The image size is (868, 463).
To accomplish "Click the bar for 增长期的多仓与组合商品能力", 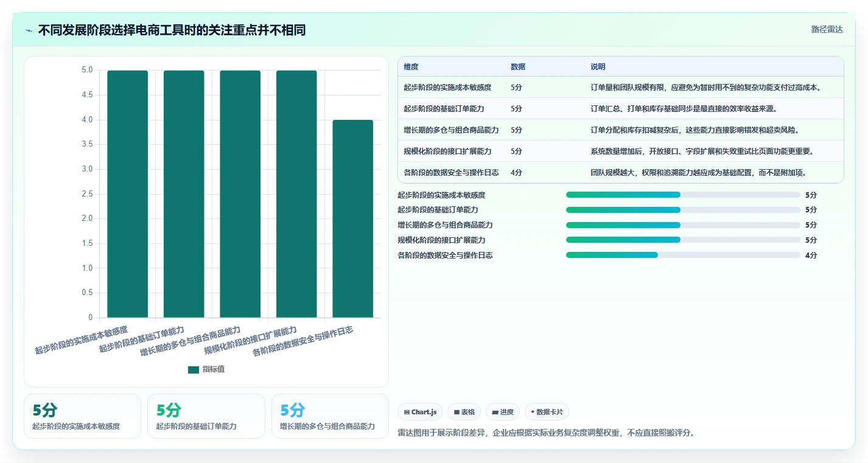I will click(x=240, y=194).
